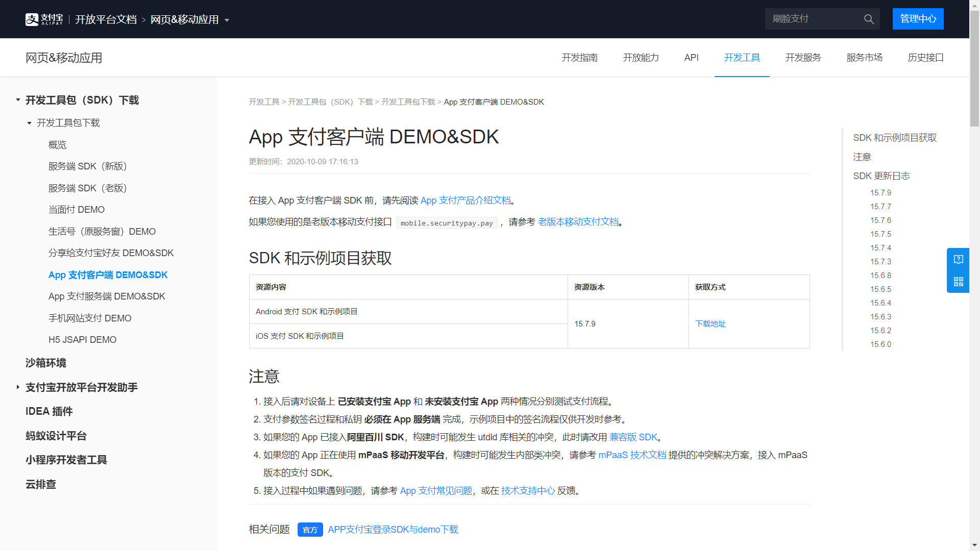
Task: Jump to 注意 in page outline
Action: (862, 157)
